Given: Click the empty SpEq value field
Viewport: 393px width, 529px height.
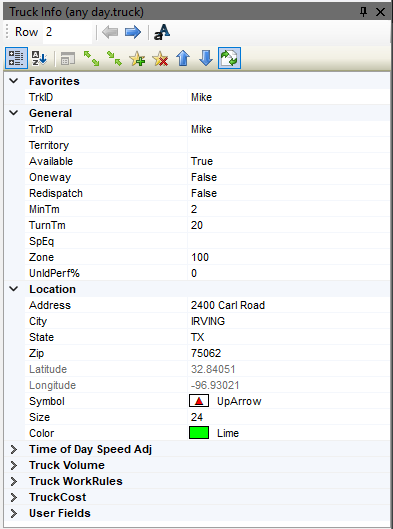Looking at the screenshot, I should (x=288, y=242).
